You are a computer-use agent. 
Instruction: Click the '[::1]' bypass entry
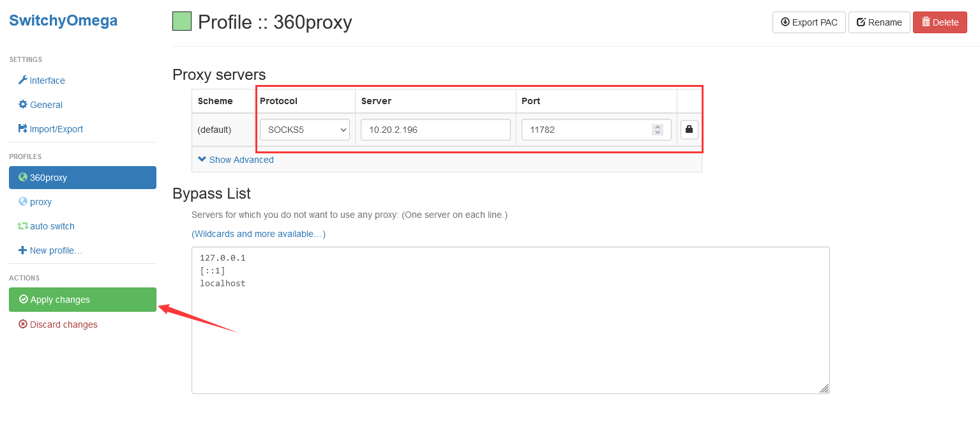(x=213, y=271)
